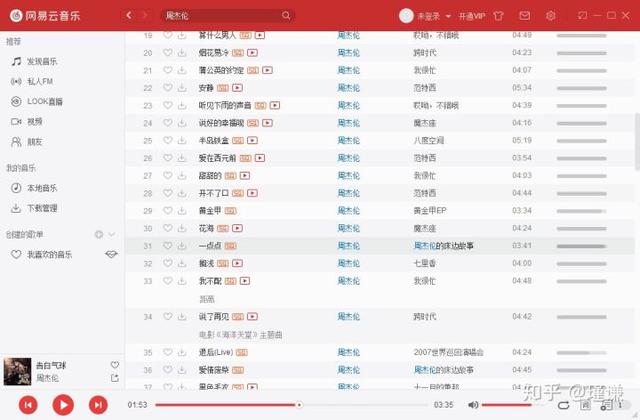
Task: Open album 跨时代 for 烟花易冷
Action: tap(424, 53)
